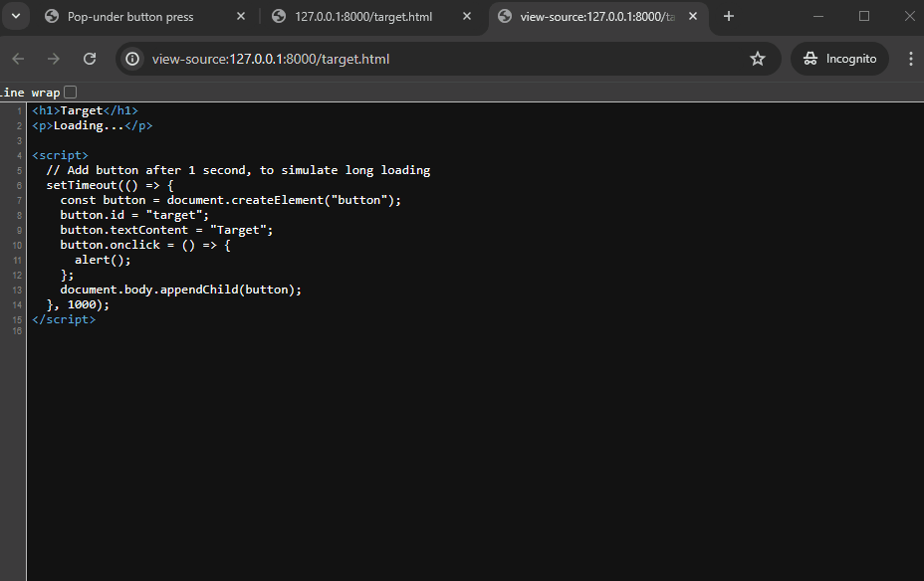Reload the current page
Screen dimensions: 924x581
point(90,59)
